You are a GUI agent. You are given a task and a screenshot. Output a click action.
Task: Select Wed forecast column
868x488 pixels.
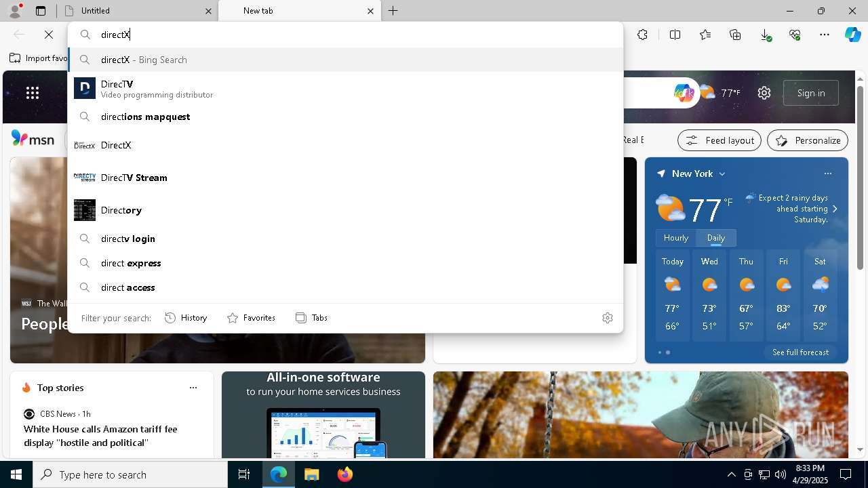click(x=709, y=296)
